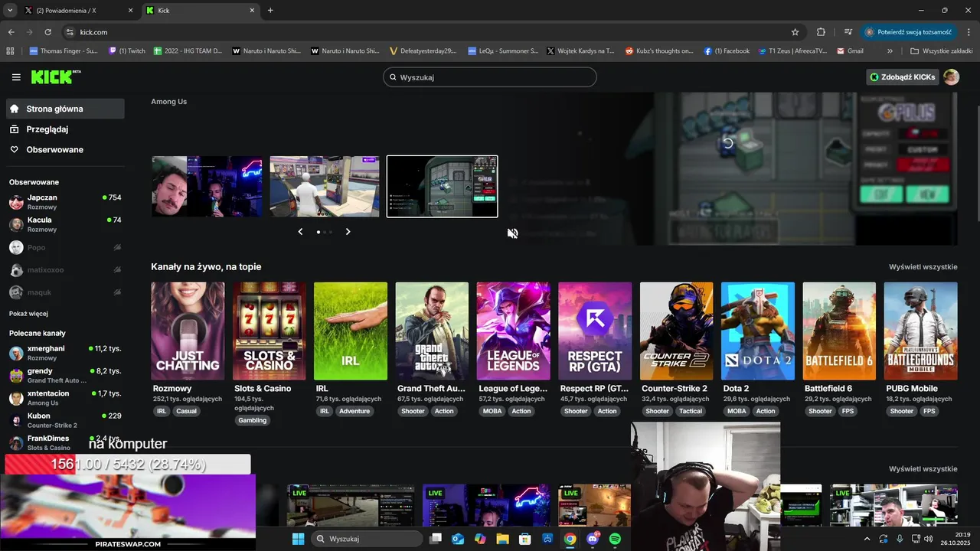This screenshot has height=551, width=980.
Task: Open the Slots & Casino category card
Action: point(269,331)
